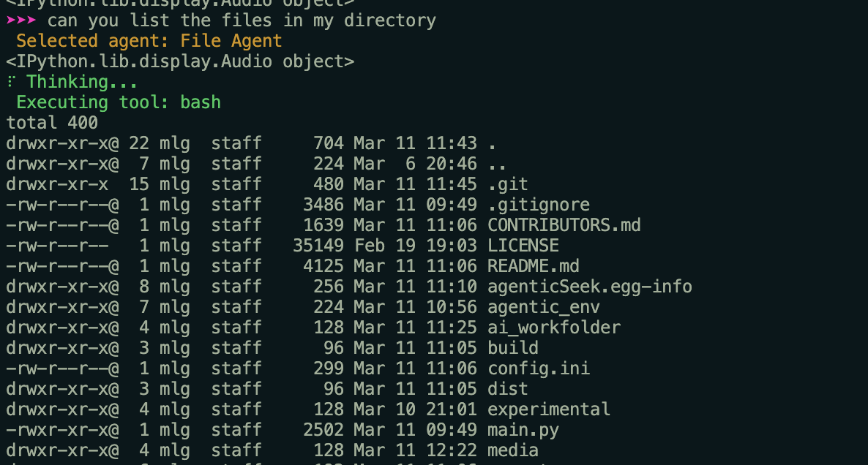Click the README.md filename
This screenshot has height=465, width=868.
click(x=533, y=266)
